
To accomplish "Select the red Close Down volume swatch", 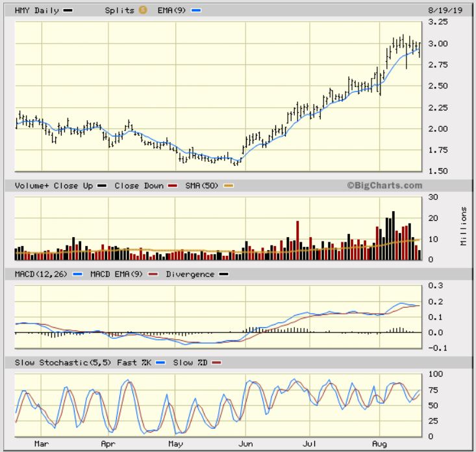I will click(x=173, y=186).
